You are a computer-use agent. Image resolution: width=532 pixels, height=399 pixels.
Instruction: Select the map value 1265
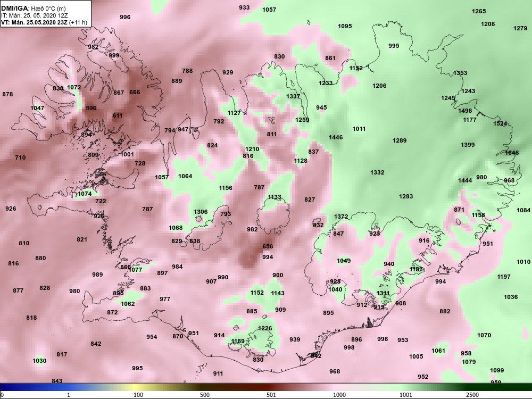pyautogui.click(x=479, y=11)
